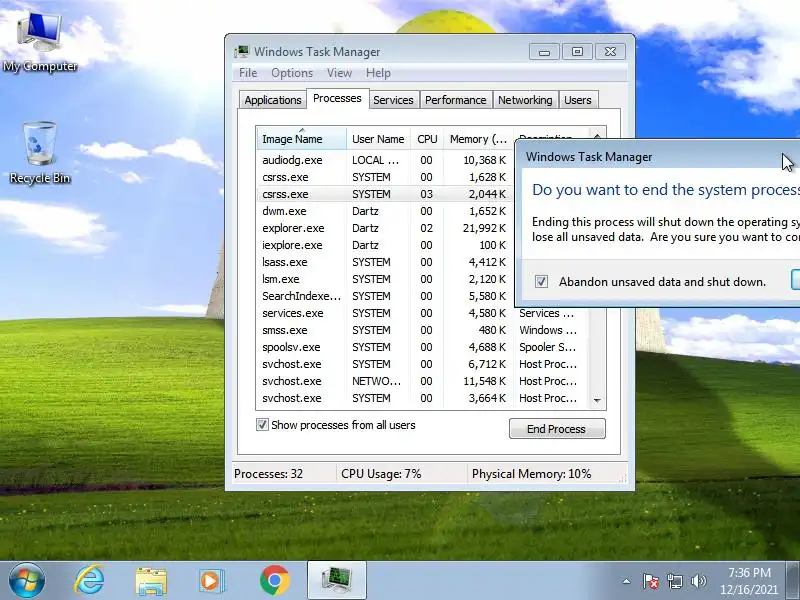Open Windows Explorer folder taskbar icon
Screen dimensions: 800x600
click(151, 581)
